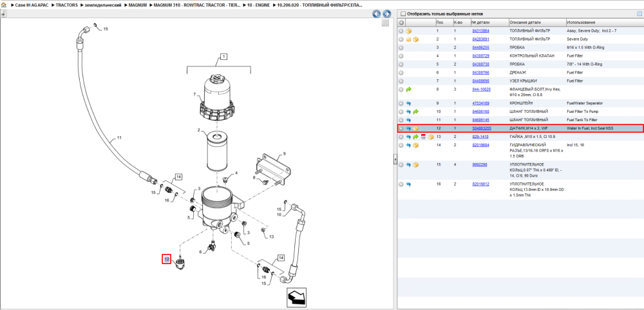644x310 pixels.
Task: Click description 'ДАТЧИК,М14 x 2, WIF'
Action: click(528, 128)
